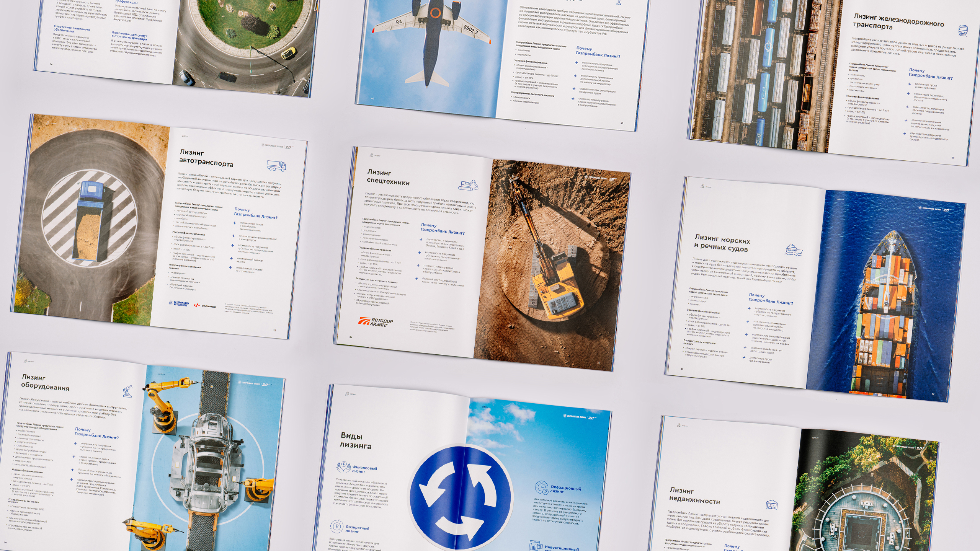
Task: Click the Возвратный лизинг circular icon
Action: [336, 526]
